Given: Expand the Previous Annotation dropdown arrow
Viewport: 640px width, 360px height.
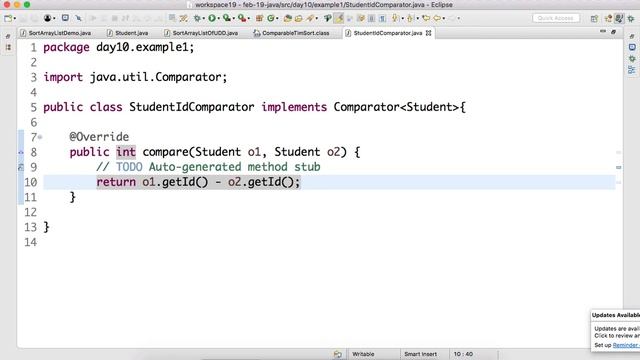Looking at the screenshot, I should pos(418,18).
